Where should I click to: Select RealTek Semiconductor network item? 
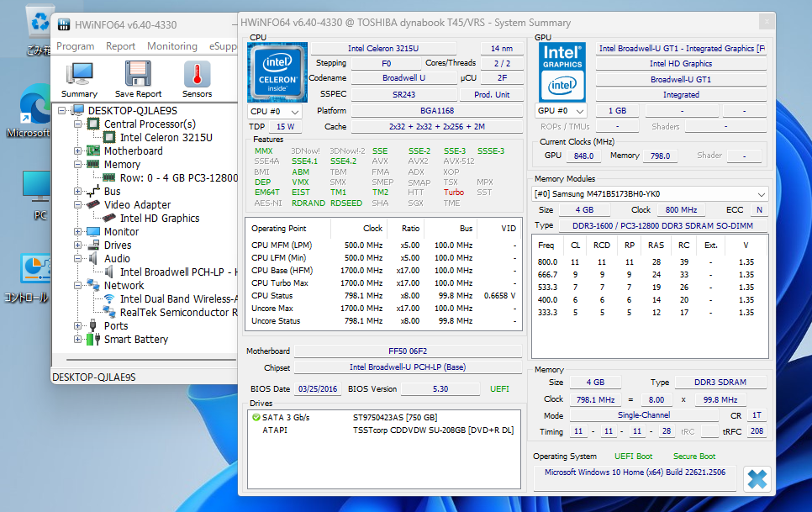pyautogui.click(x=179, y=312)
